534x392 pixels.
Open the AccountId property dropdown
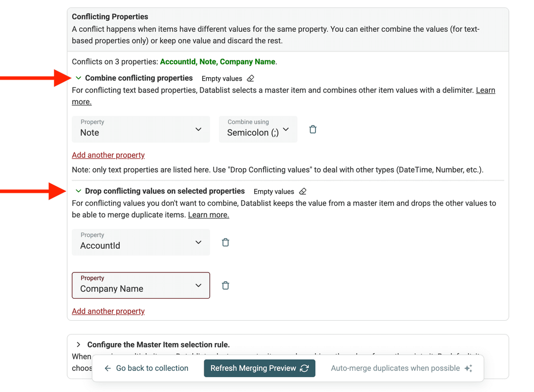point(140,242)
